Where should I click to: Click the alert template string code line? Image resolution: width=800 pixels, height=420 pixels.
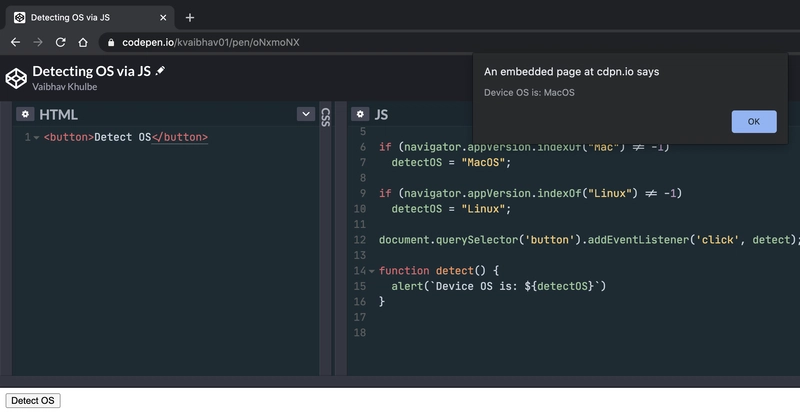(498, 286)
